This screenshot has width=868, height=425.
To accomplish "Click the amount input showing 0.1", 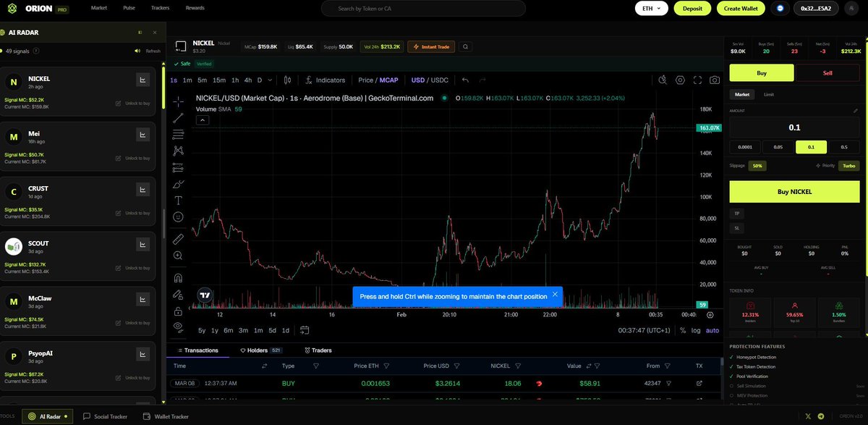I will (794, 127).
